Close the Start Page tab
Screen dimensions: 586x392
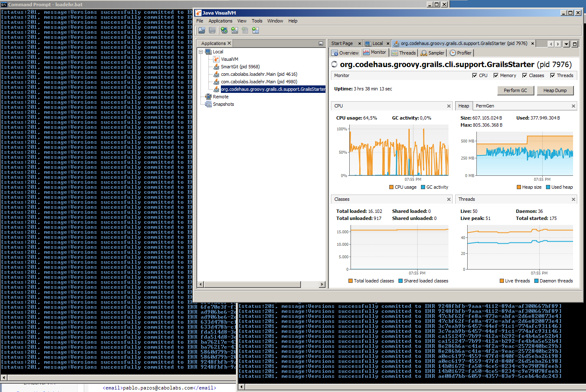tap(360, 43)
